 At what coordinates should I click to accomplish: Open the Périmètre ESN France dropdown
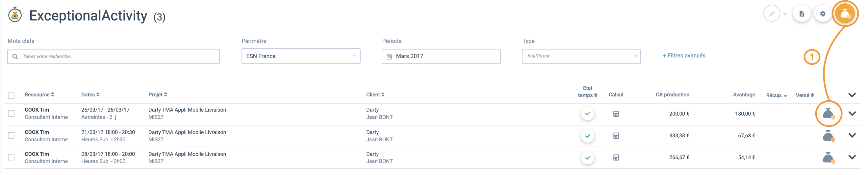(x=301, y=56)
